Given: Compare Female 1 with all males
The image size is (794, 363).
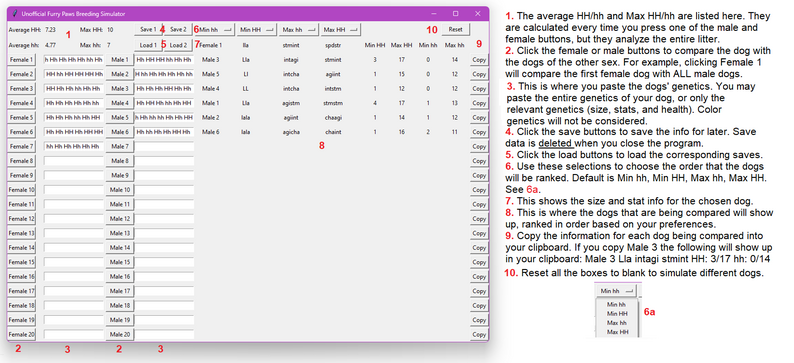Looking at the screenshot, I should pyautogui.click(x=21, y=60).
